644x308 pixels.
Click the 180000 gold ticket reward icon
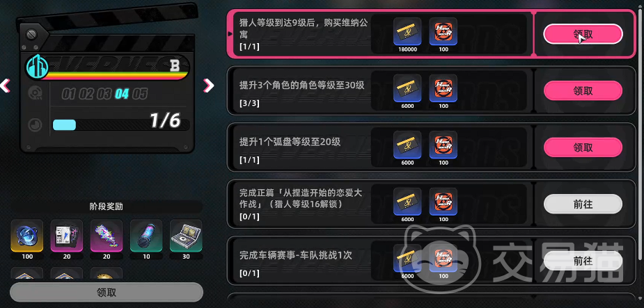point(407,31)
